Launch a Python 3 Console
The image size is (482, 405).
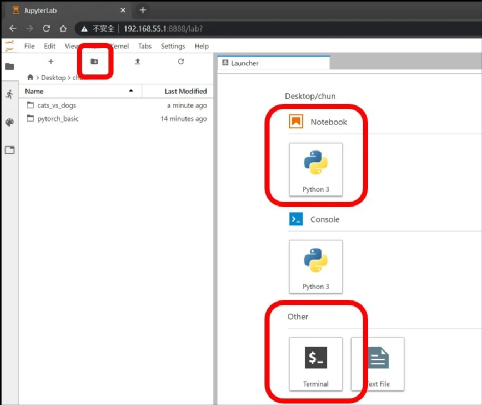316,267
